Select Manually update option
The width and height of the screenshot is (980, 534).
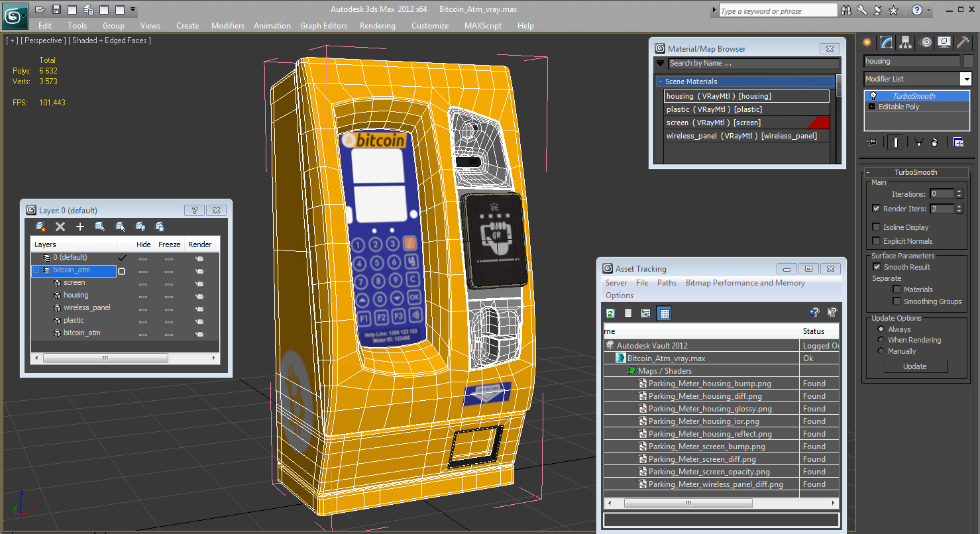881,351
